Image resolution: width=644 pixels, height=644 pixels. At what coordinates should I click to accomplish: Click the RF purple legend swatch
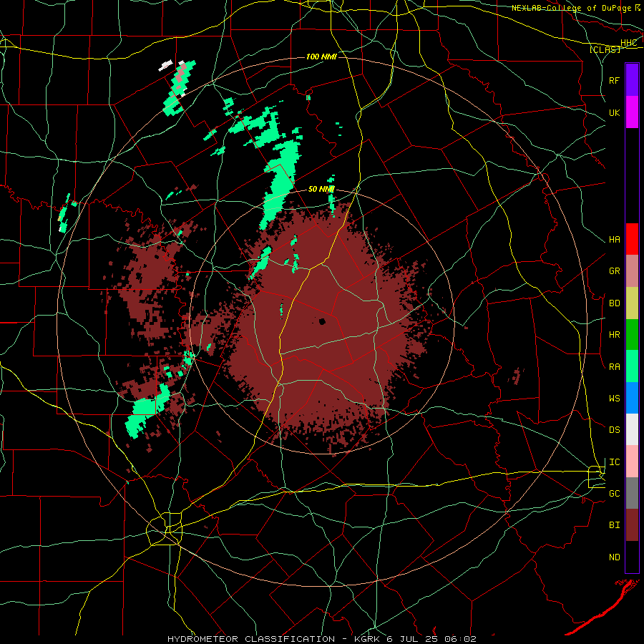632,80
